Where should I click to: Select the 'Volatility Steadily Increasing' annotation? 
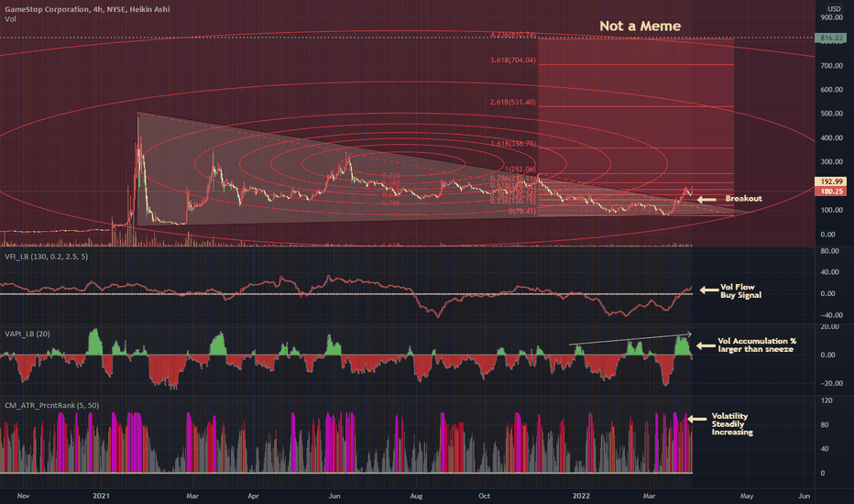732,424
